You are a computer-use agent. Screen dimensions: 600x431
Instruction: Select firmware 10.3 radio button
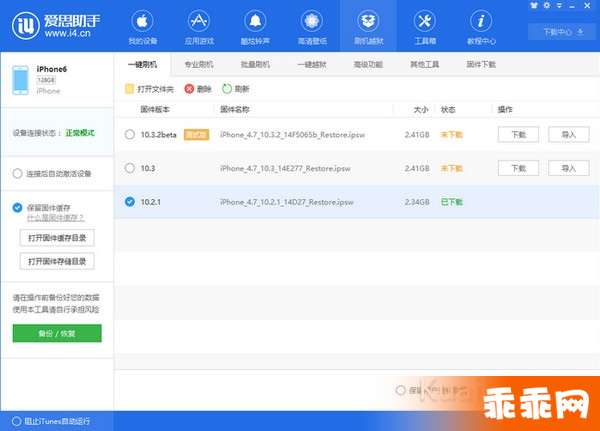pyautogui.click(x=130, y=168)
